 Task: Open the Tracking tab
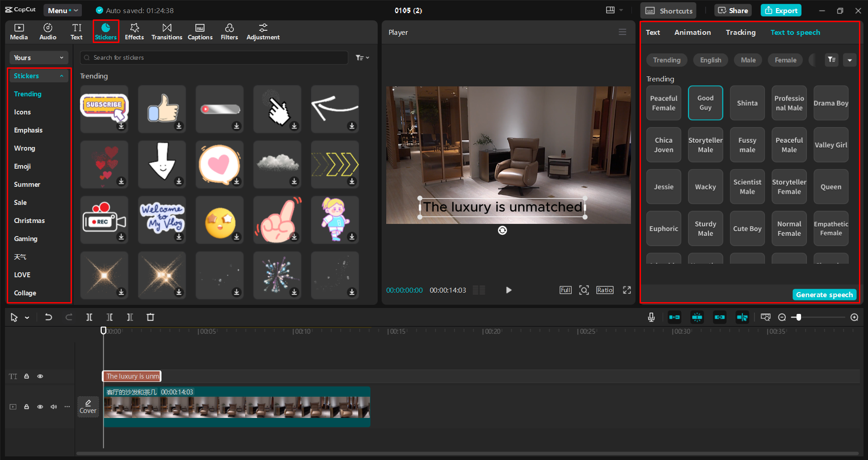click(740, 32)
